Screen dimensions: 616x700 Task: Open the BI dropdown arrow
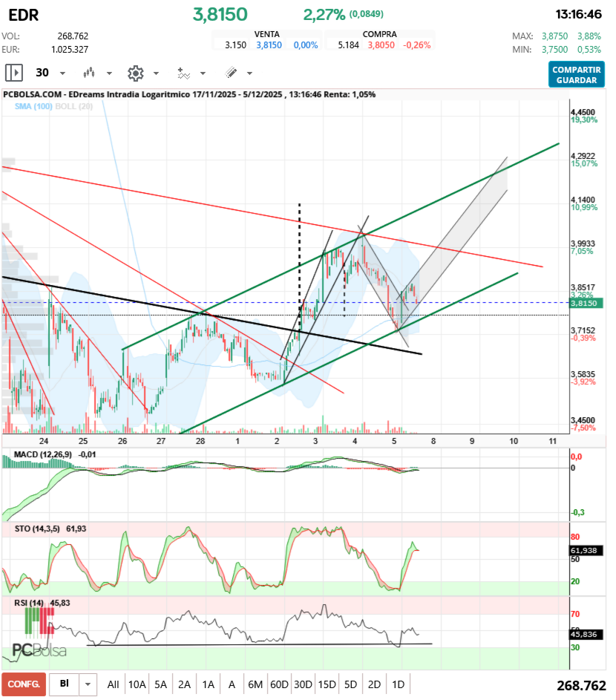[88, 684]
